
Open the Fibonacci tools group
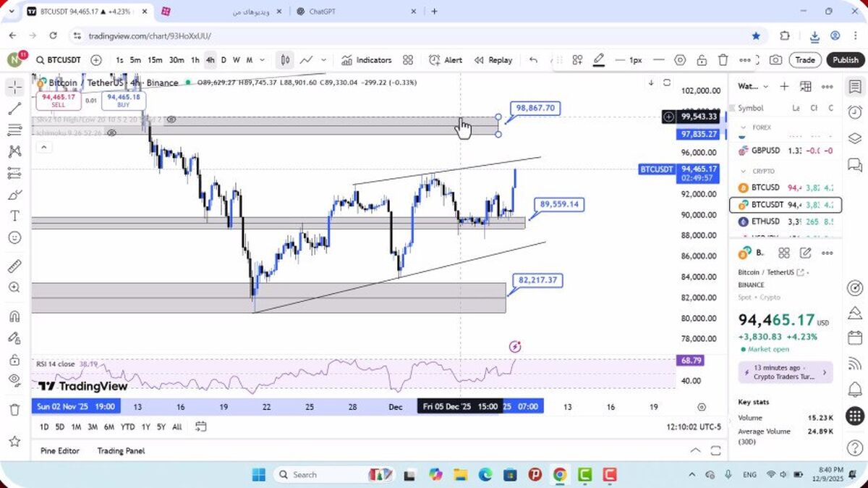[15, 130]
